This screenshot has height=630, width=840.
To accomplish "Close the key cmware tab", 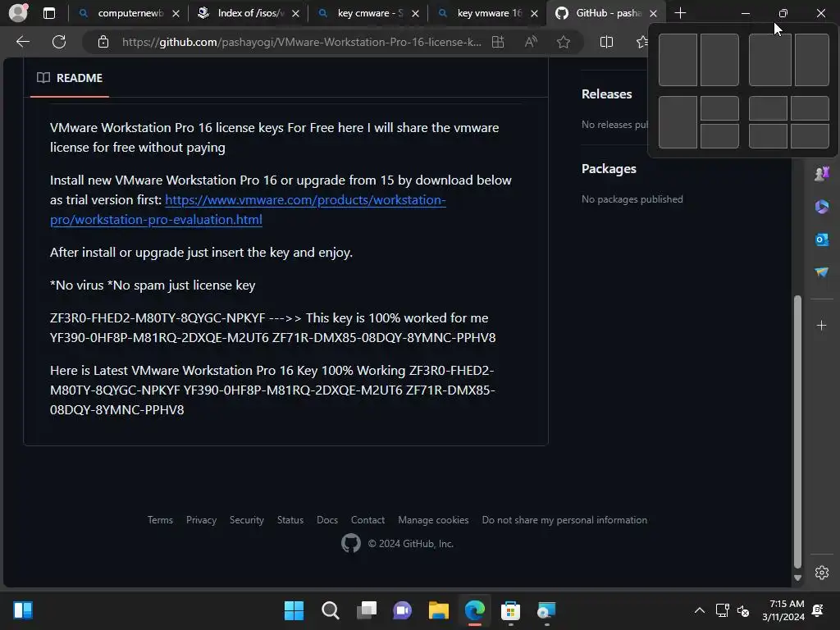I will tap(415, 13).
